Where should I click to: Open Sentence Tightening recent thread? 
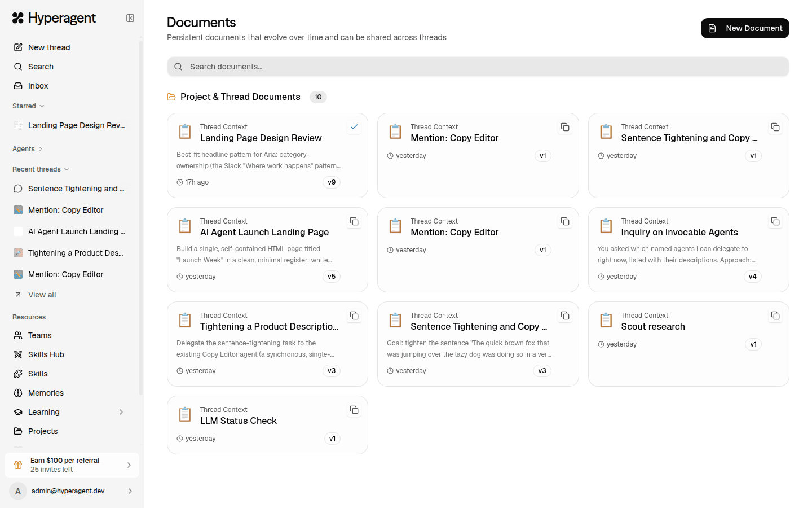click(x=69, y=189)
